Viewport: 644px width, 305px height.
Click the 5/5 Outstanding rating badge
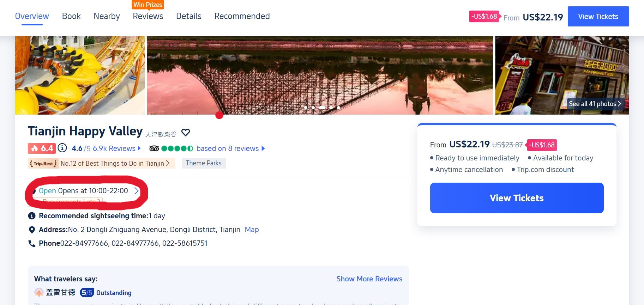click(106, 293)
